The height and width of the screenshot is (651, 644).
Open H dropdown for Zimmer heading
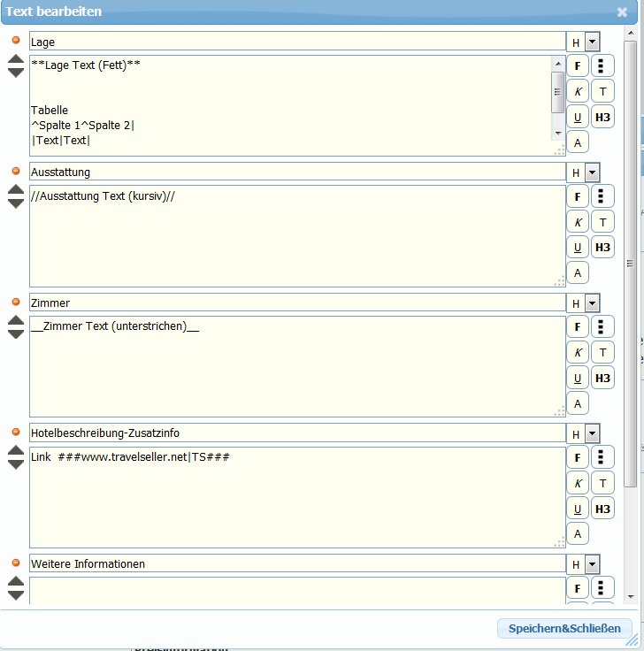click(592, 303)
